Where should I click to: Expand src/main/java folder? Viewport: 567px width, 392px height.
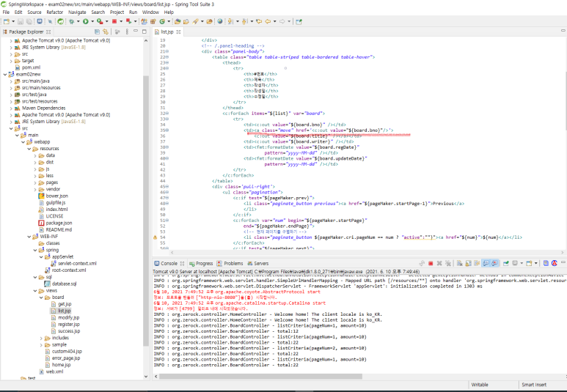coord(11,81)
